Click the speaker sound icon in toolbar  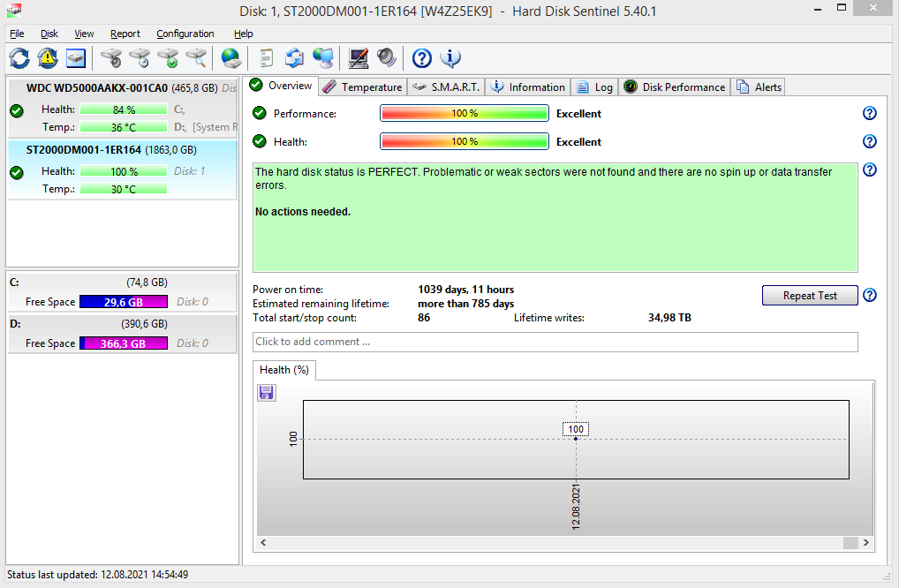tap(387, 58)
